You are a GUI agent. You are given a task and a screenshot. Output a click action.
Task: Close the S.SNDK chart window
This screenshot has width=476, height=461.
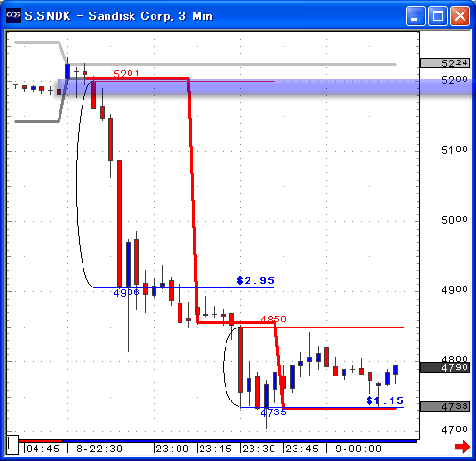pyautogui.click(x=460, y=15)
